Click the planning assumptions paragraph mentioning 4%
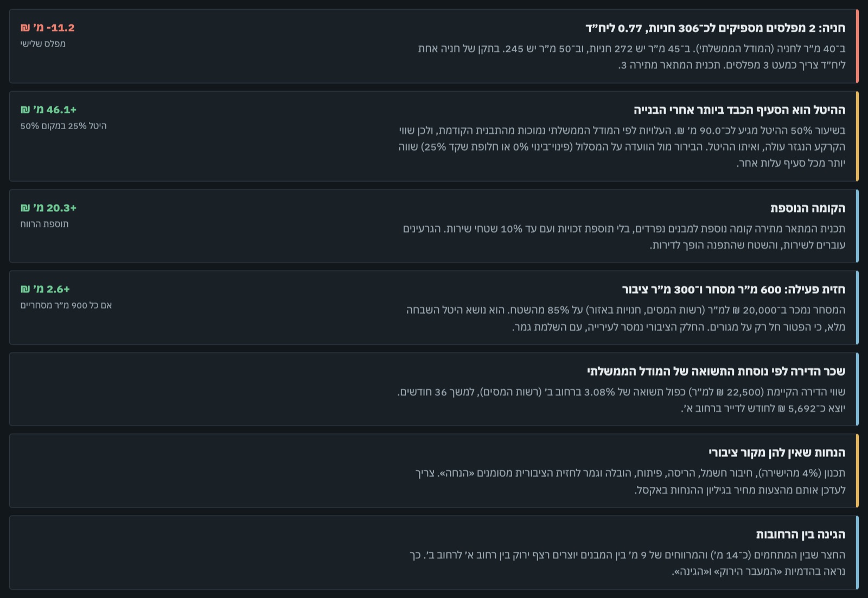868x598 pixels. [630, 481]
